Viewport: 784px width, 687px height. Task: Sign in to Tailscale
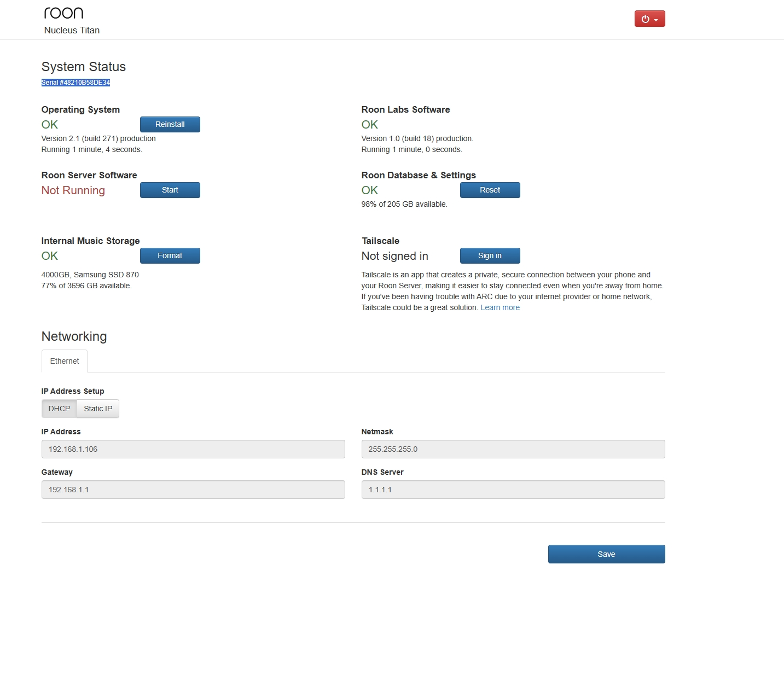[x=490, y=255]
